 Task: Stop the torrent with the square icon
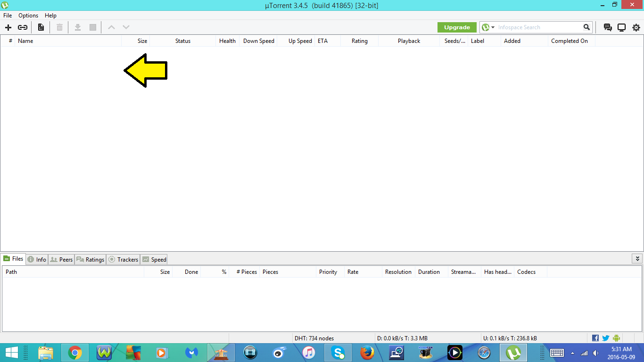pyautogui.click(x=93, y=27)
